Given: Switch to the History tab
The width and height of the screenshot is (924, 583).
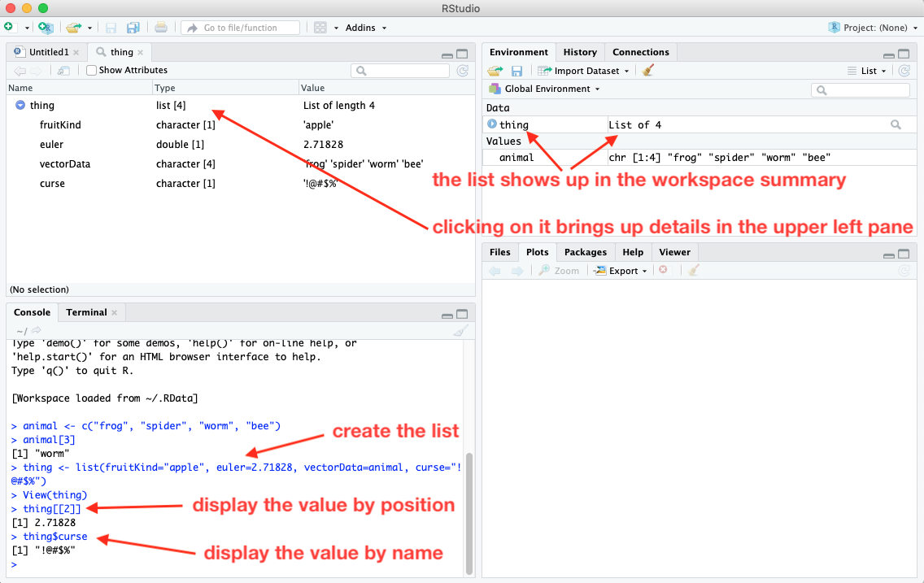Looking at the screenshot, I should [580, 51].
